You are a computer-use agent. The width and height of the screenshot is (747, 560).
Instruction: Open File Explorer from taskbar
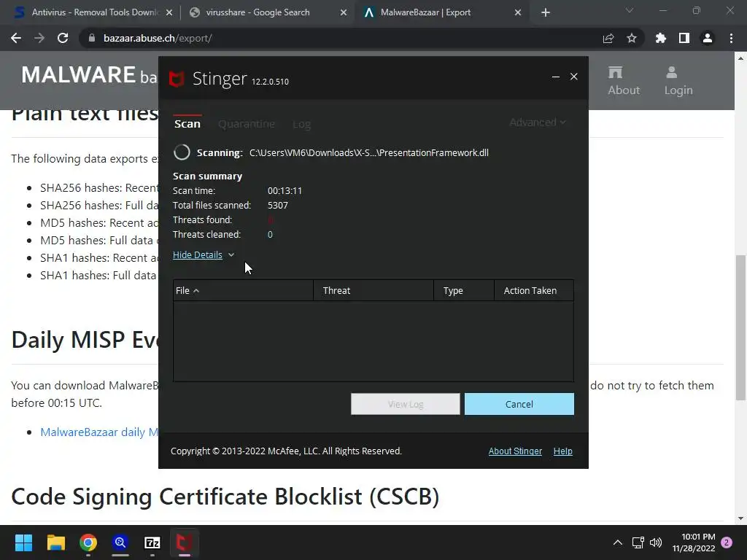click(55, 542)
